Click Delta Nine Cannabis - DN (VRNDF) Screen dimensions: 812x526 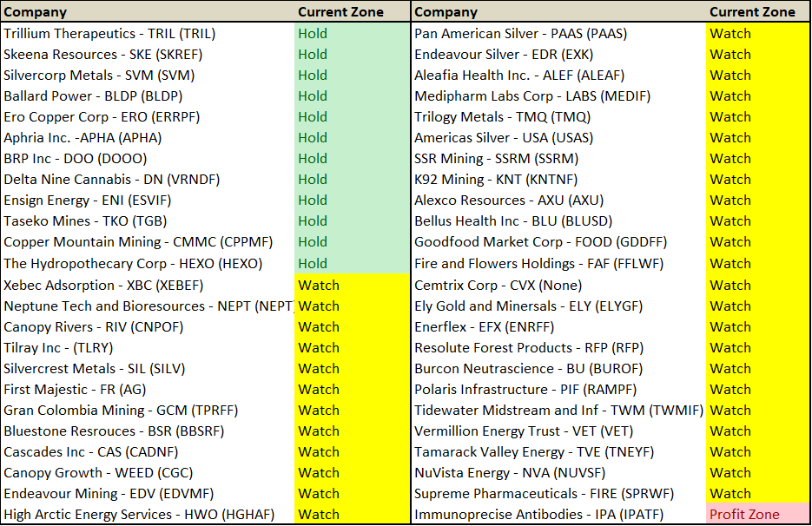point(148,179)
